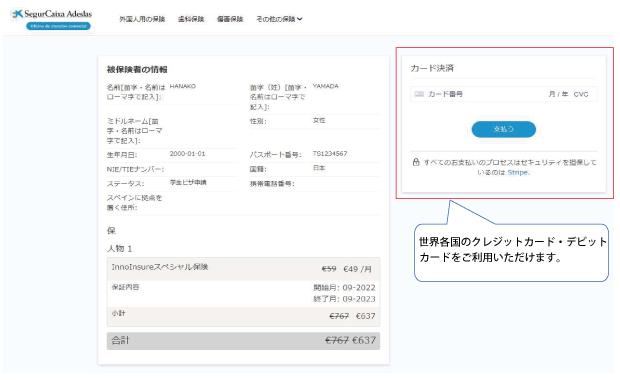620x380 pixels.
Task: Click the gender value 女性
Action: [x=319, y=120]
